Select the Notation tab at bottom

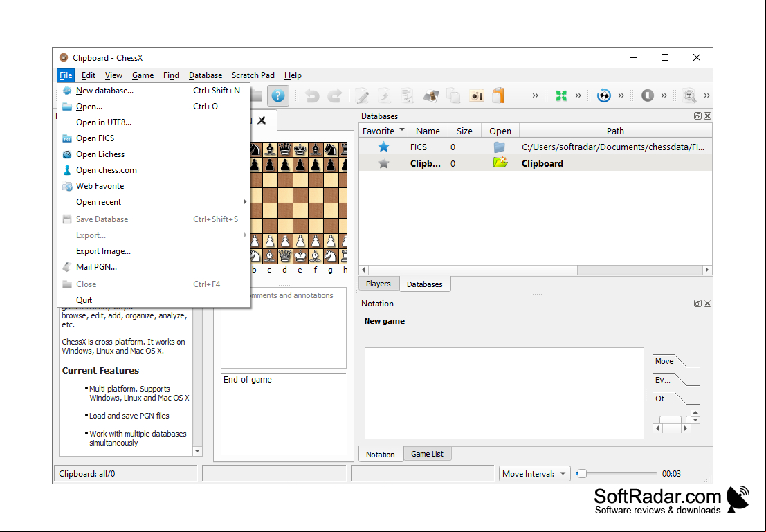pos(380,454)
